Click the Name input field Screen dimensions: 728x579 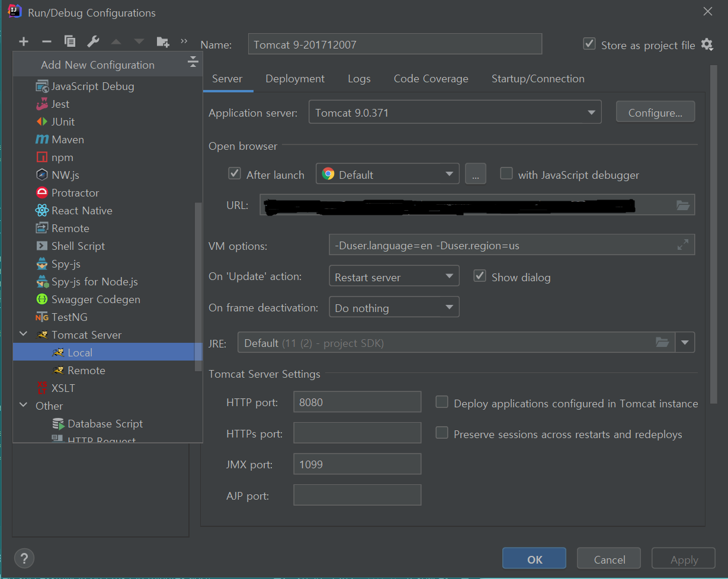[395, 44]
